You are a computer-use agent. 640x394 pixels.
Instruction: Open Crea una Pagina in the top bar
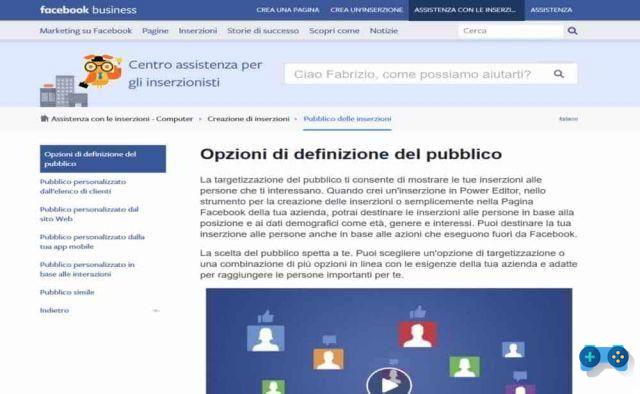point(288,10)
